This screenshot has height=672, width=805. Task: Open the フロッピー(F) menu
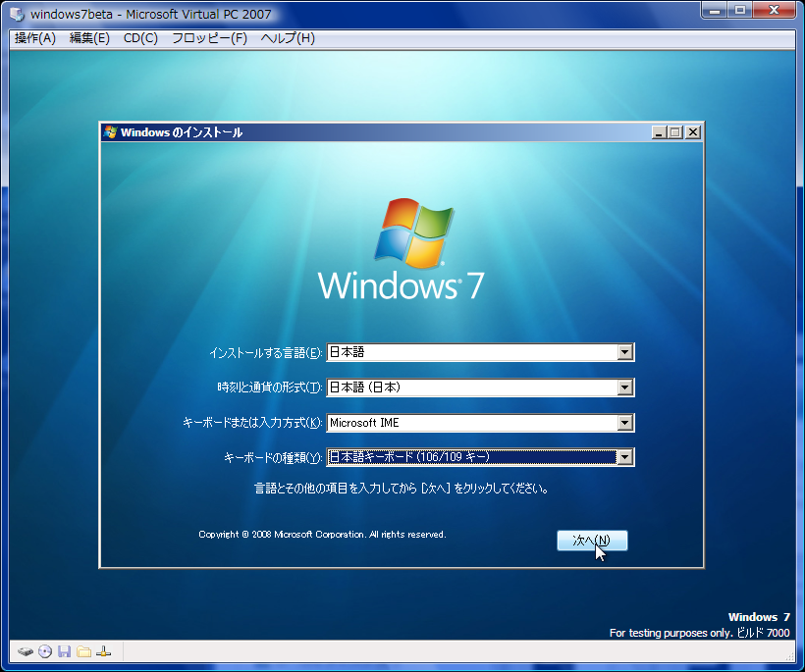(x=209, y=38)
